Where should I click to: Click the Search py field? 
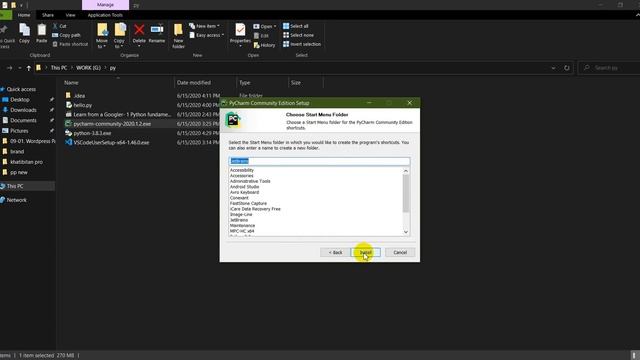point(610,68)
